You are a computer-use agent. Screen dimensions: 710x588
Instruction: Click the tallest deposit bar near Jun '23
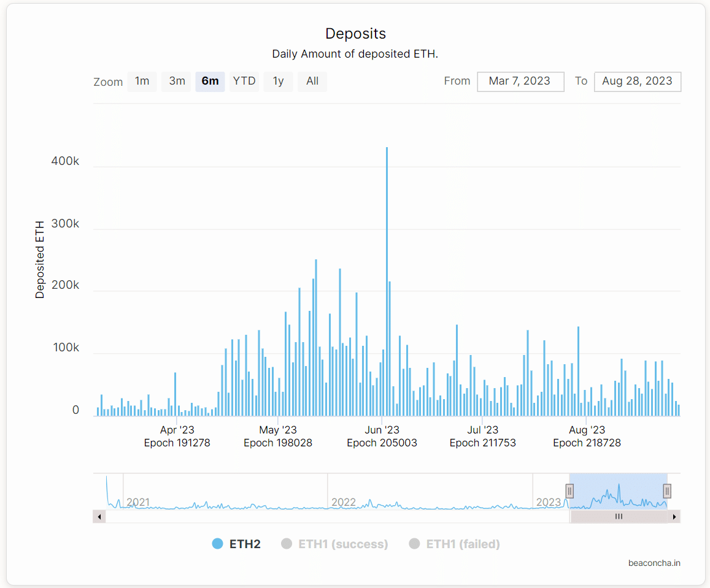[x=387, y=276]
